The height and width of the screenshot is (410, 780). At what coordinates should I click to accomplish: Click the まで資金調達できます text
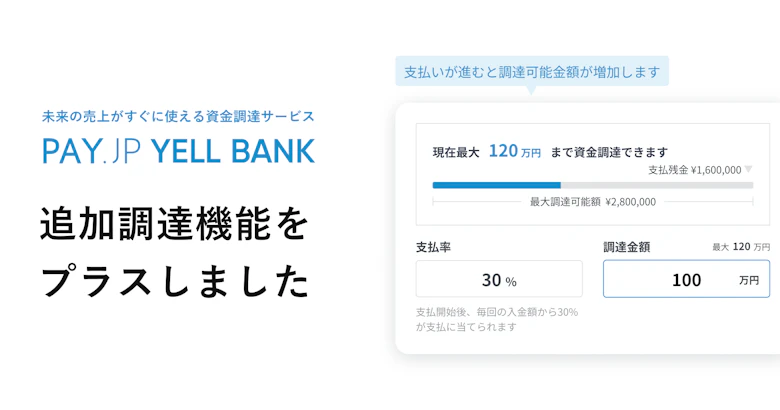(609, 152)
